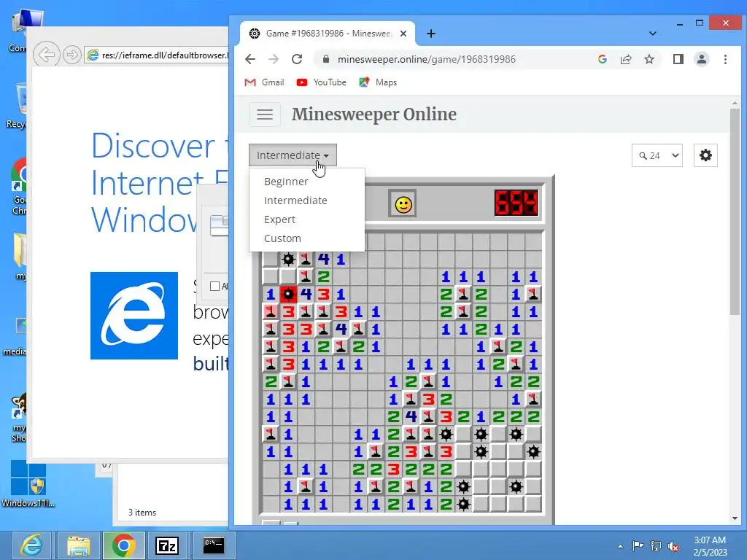Open the Windows11 desktop shortcut
This screenshot has height=560, width=747.
click(x=28, y=484)
